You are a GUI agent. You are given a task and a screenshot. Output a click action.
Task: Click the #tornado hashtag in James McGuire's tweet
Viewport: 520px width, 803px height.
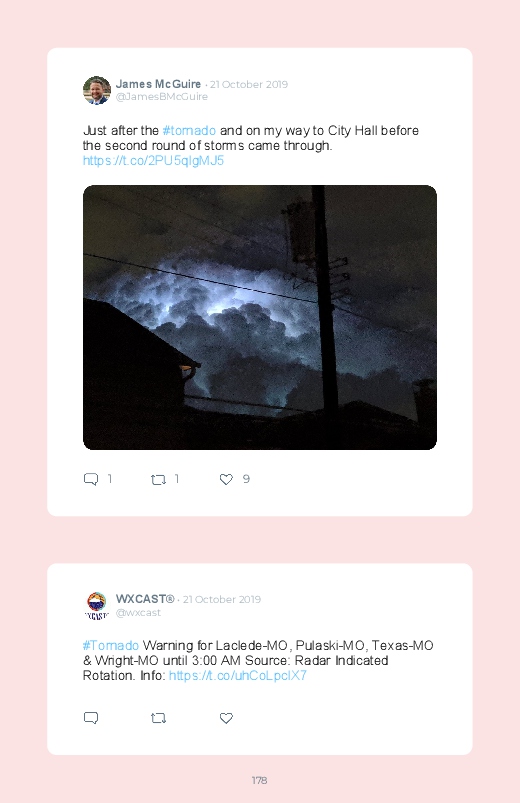(189, 131)
